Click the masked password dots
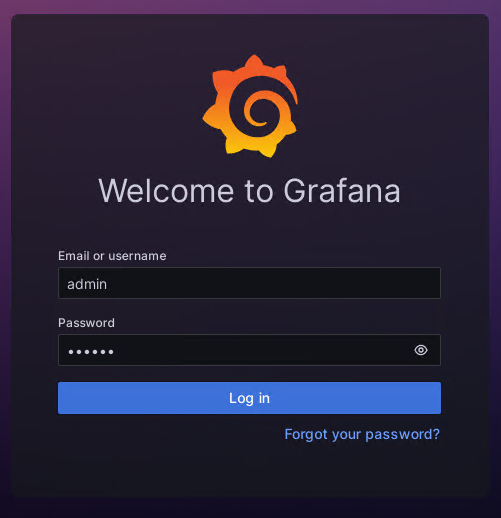501x518 pixels. (91, 352)
